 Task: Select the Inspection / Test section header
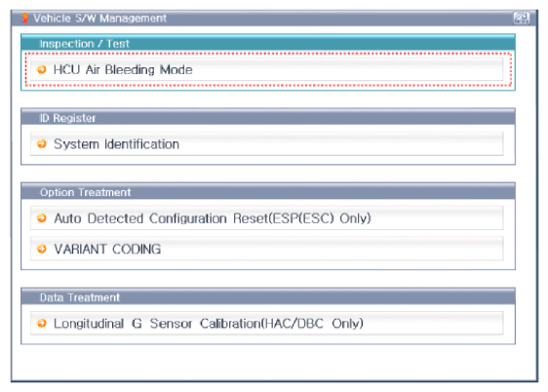coord(268,43)
